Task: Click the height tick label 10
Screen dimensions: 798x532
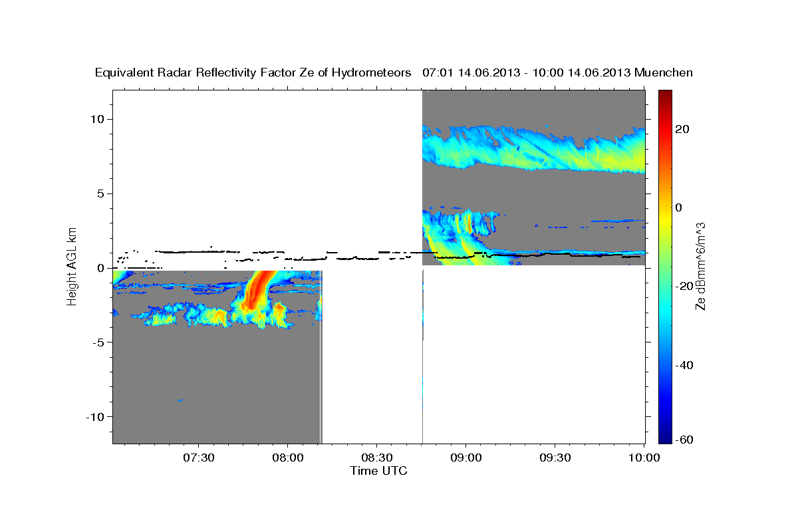Action: [98, 119]
